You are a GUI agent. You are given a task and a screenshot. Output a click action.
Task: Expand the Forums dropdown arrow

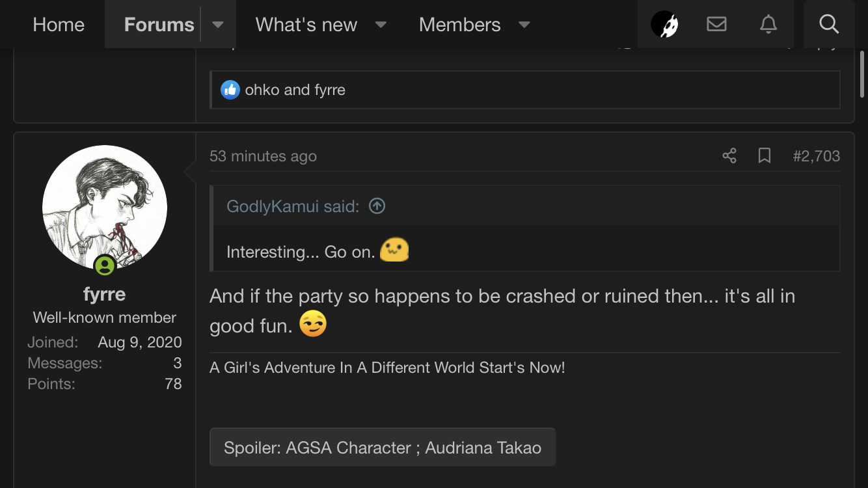[x=218, y=25]
